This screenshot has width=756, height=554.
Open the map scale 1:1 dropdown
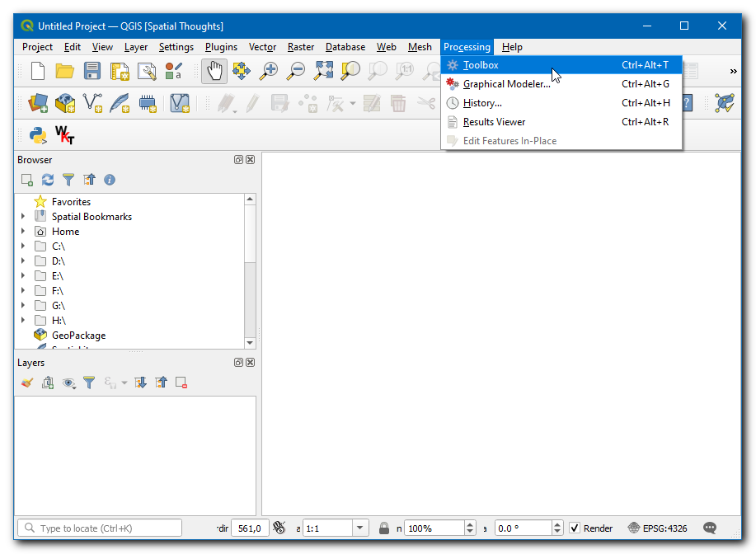pyautogui.click(x=360, y=528)
